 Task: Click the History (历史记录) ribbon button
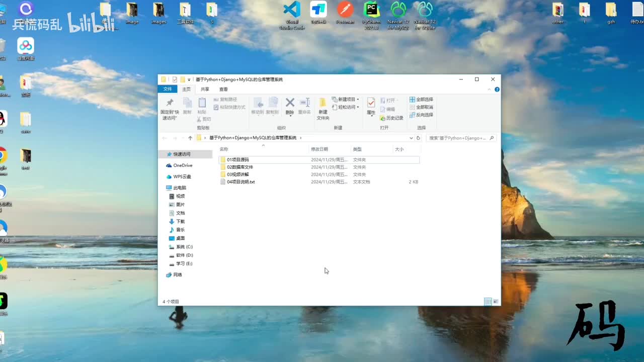[x=391, y=118]
